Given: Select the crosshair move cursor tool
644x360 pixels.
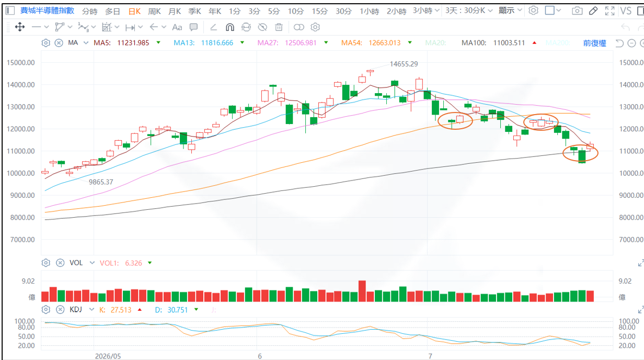Looking at the screenshot, I should point(20,27).
